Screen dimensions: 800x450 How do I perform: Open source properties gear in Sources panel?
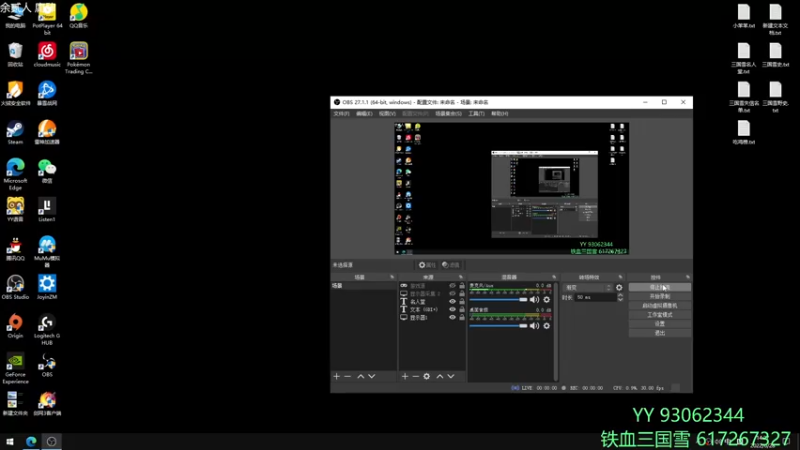[x=427, y=377]
